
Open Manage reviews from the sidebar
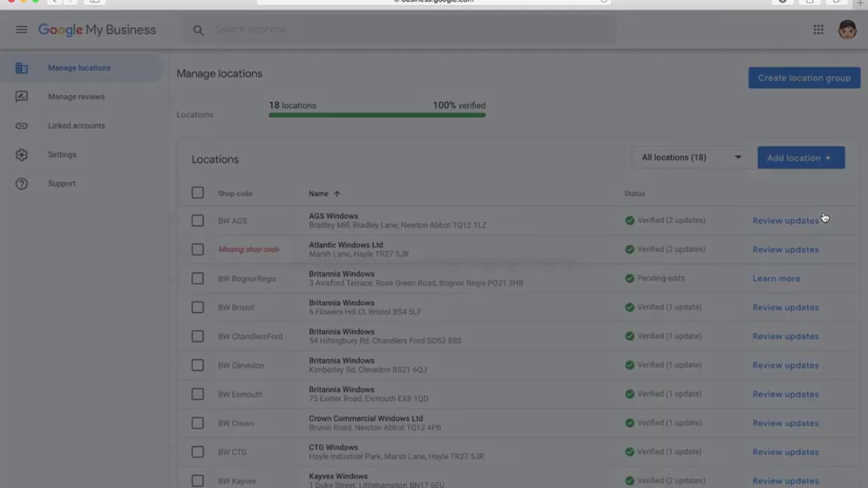pos(76,97)
